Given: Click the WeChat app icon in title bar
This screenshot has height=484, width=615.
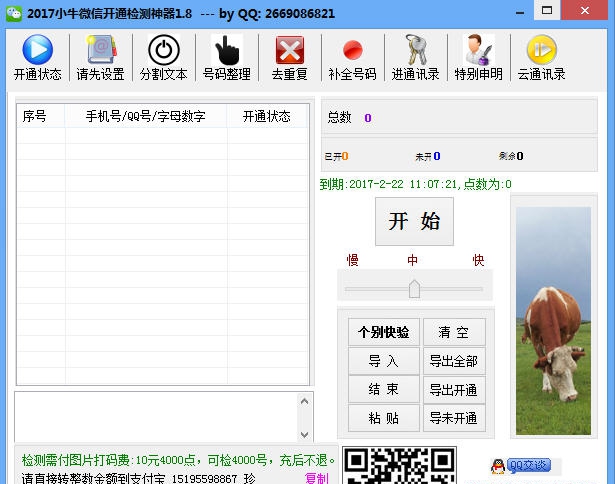Looking at the screenshot, I should coord(14,14).
